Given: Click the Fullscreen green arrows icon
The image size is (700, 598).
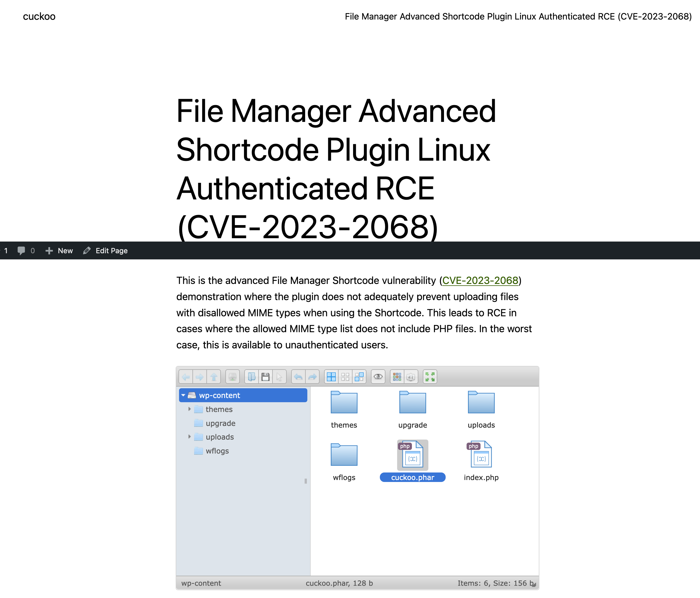Looking at the screenshot, I should pyautogui.click(x=430, y=377).
